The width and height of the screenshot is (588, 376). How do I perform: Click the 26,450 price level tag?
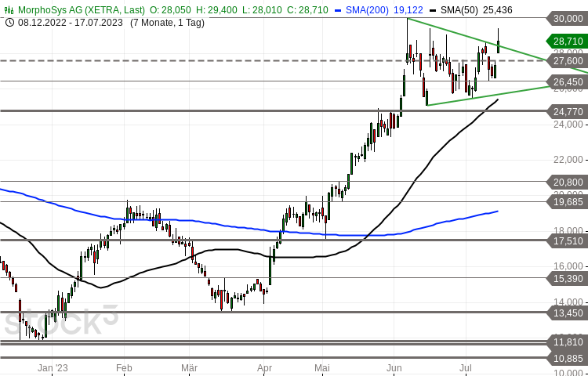tap(568, 81)
